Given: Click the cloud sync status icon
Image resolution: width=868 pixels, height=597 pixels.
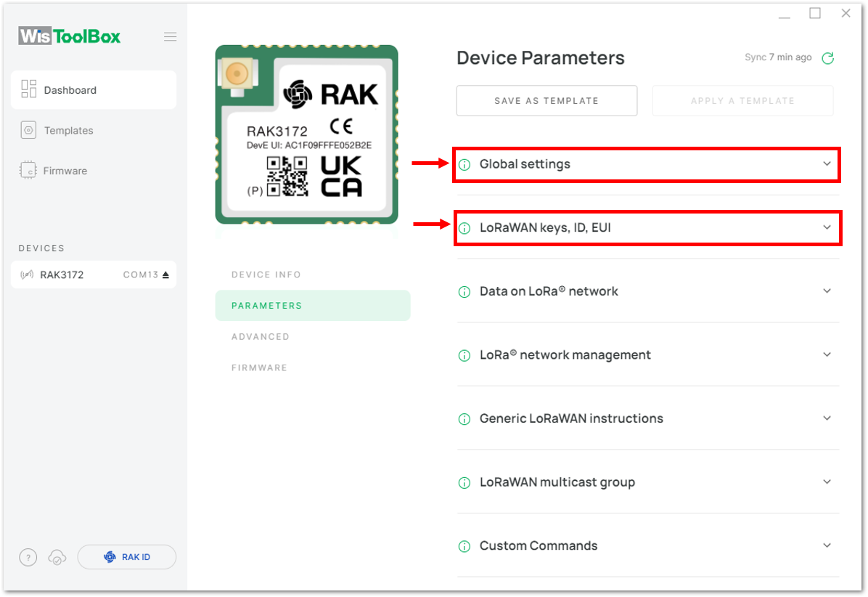Looking at the screenshot, I should [57, 557].
